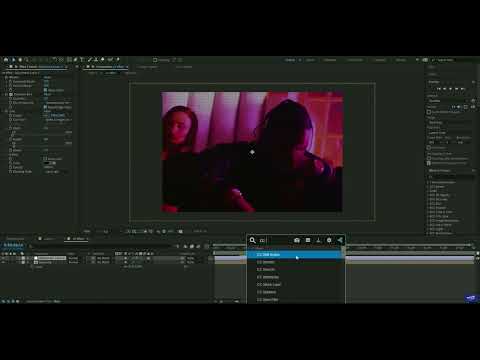Click the camera snapshot icon in FX Console
Screen dimensions: 480x360
[x=297, y=240]
